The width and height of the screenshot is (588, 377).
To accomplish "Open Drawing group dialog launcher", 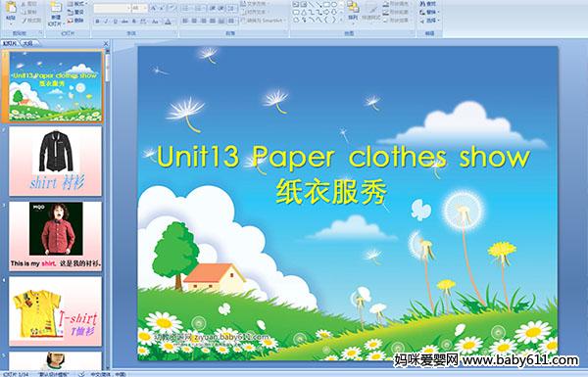I will [413, 33].
